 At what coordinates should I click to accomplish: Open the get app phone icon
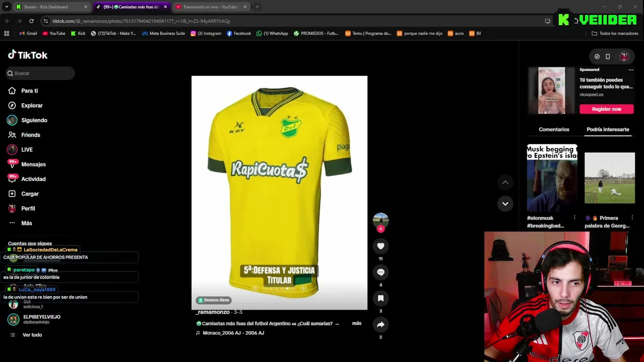(608, 56)
